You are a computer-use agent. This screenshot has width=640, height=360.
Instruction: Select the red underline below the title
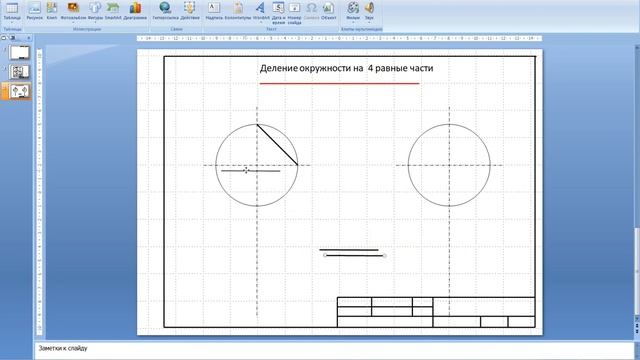[340, 83]
